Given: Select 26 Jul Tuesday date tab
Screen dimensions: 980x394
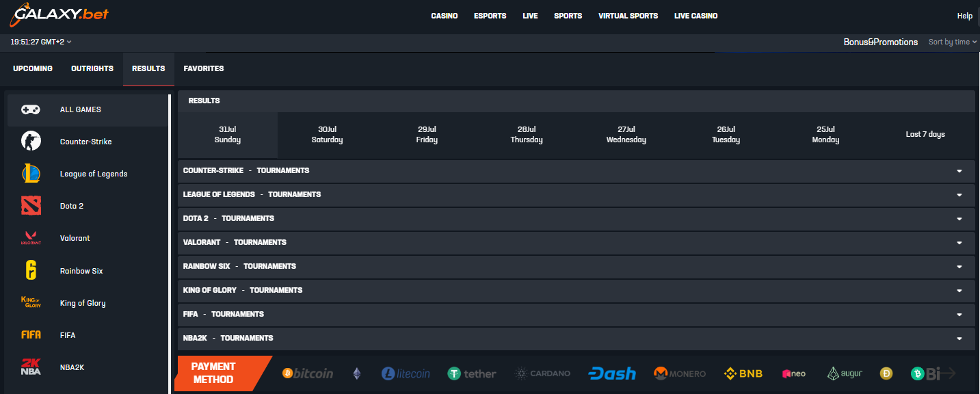Looking at the screenshot, I should 726,135.
